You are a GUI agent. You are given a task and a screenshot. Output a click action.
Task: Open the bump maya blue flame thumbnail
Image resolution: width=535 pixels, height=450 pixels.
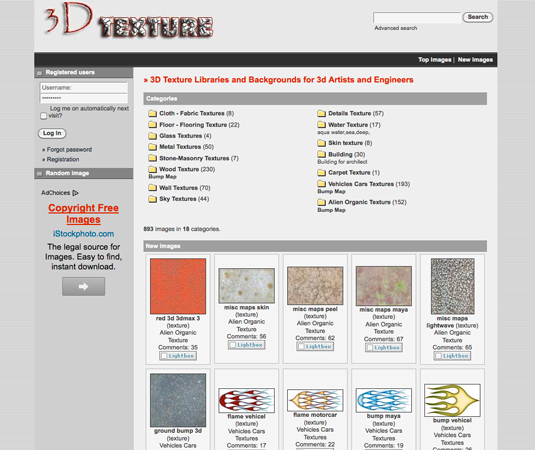pyautogui.click(x=384, y=400)
